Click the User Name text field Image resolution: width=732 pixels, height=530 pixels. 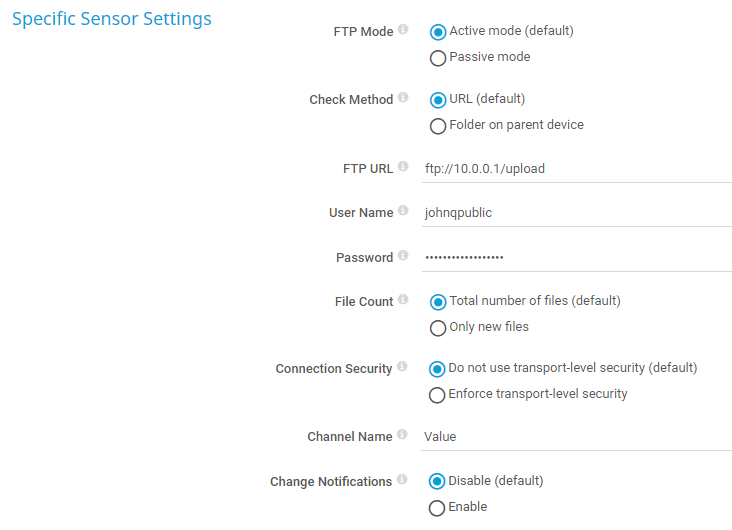pyautogui.click(x=577, y=213)
